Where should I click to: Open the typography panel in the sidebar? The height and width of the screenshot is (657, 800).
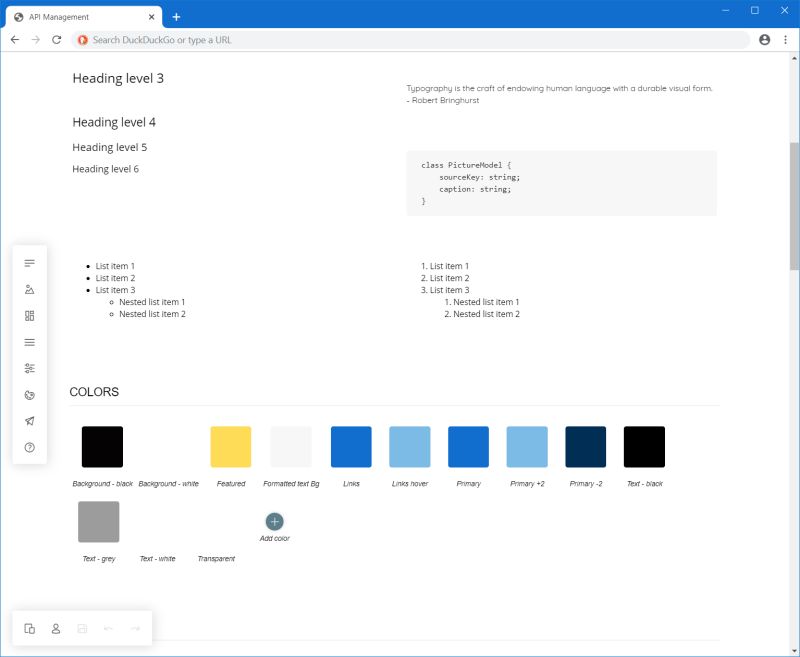[x=29, y=263]
